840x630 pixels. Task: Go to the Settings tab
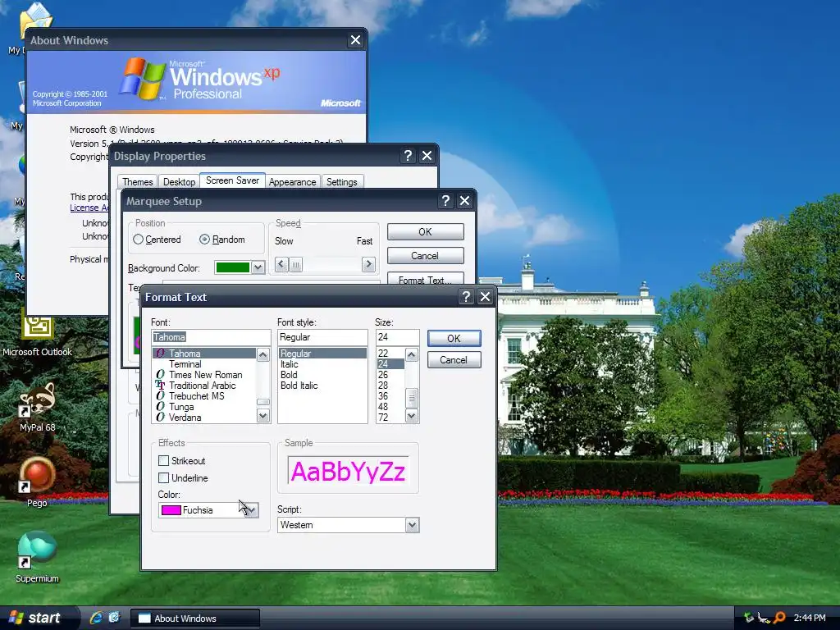(x=342, y=181)
